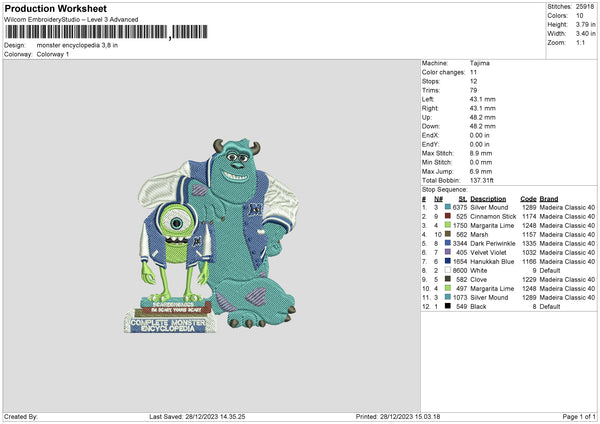
Task: Select the Min Stitch value 0.0 mm
Action: click(481, 162)
